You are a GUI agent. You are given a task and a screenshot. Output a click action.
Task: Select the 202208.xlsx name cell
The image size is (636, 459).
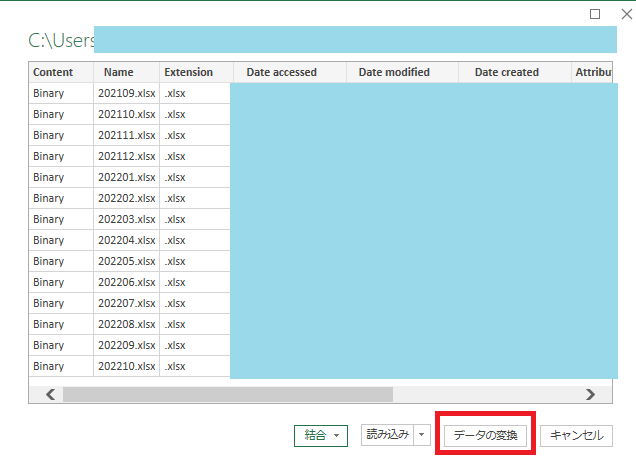(127, 324)
